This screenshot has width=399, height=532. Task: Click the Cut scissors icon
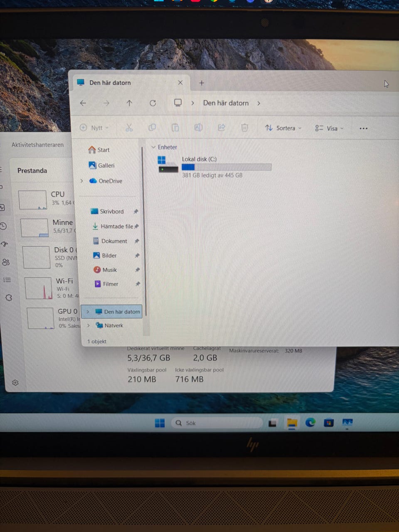pyautogui.click(x=129, y=128)
